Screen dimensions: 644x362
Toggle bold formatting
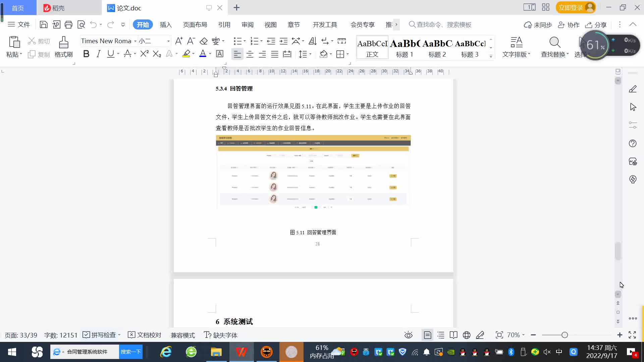(86, 54)
